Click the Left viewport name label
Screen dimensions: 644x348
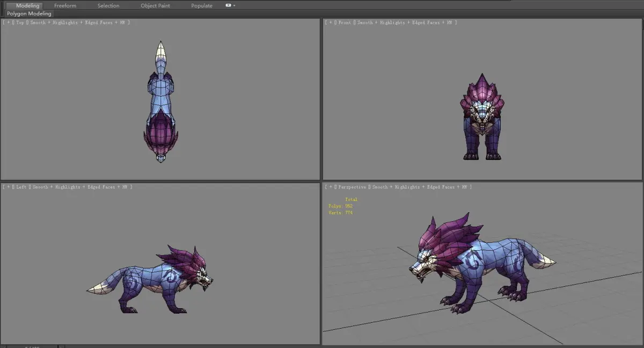click(21, 187)
